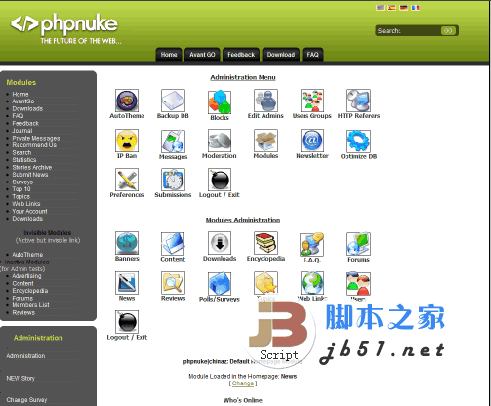The width and height of the screenshot is (491, 406).
Task: Open the Newsletter @ icon
Action: pyautogui.click(x=312, y=141)
